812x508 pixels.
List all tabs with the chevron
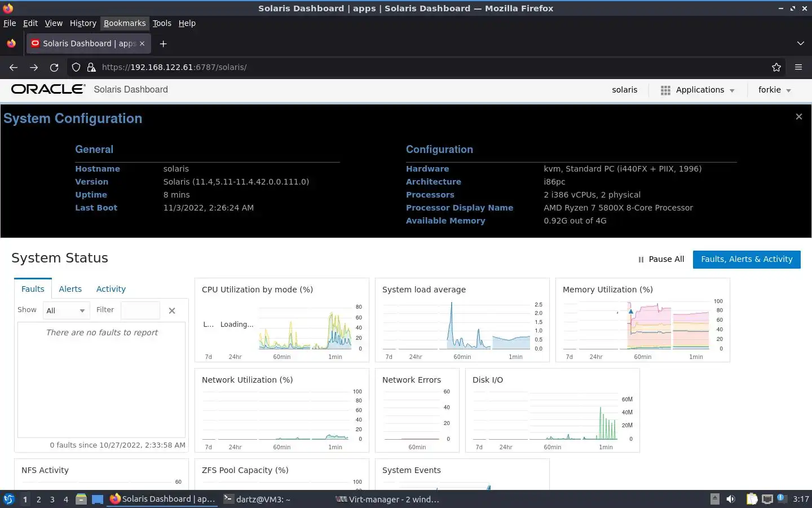point(800,43)
